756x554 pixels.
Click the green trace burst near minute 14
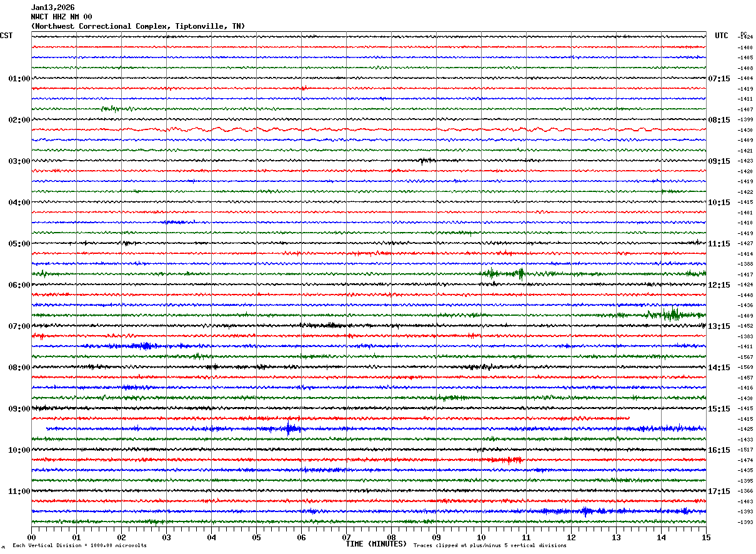[672, 314]
